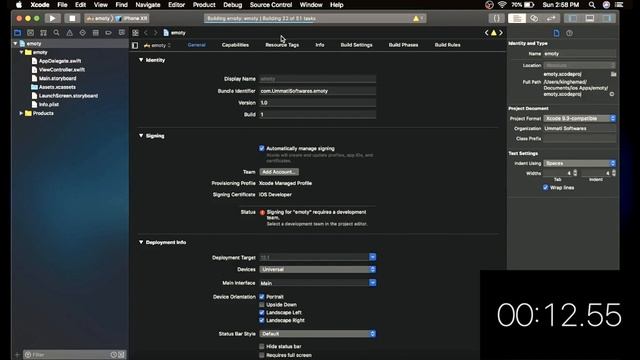
Task: Open the related items grid icon
Action: click(x=135, y=33)
